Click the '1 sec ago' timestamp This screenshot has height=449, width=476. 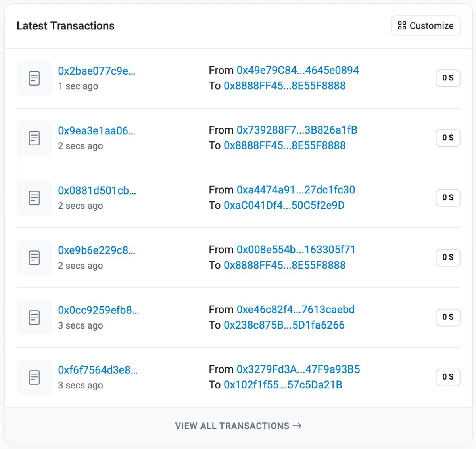(78, 86)
